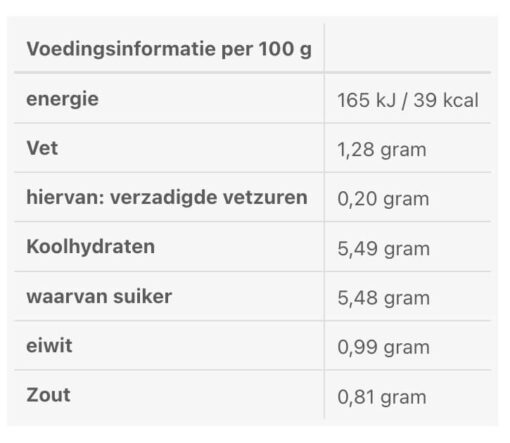
Task: Click the 100 g text in header
Action: (285, 49)
